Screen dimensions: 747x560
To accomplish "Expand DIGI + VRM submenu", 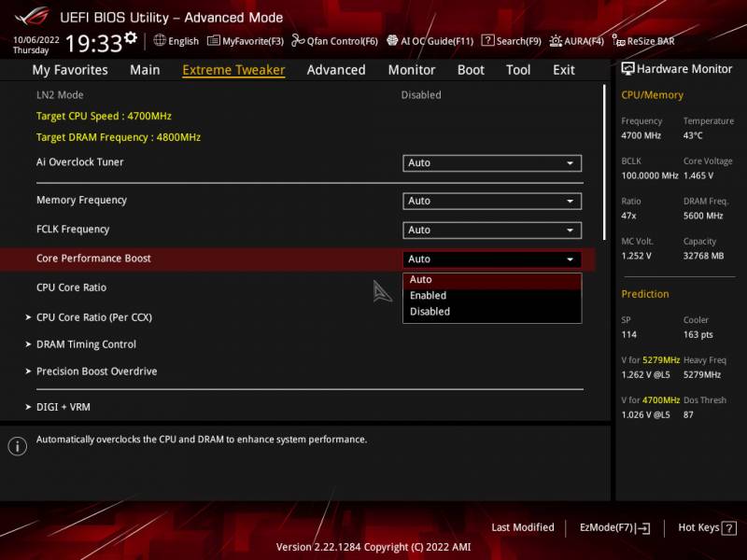I will click(x=58, y=407).
